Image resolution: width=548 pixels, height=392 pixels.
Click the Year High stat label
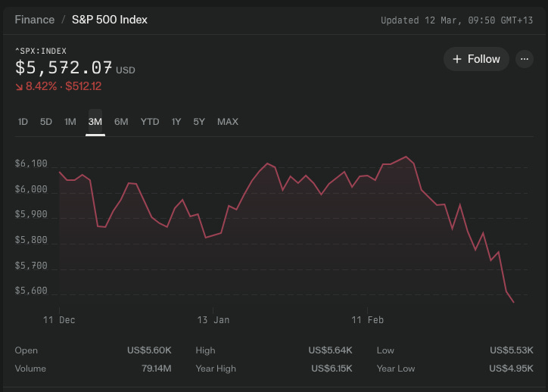pos(216,369)
